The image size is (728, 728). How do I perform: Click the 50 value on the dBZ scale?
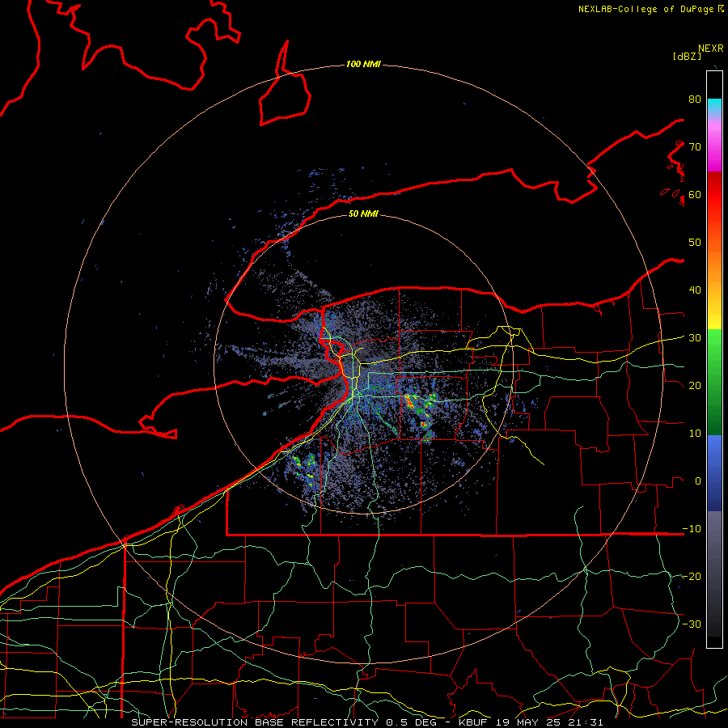pos(695,243)
